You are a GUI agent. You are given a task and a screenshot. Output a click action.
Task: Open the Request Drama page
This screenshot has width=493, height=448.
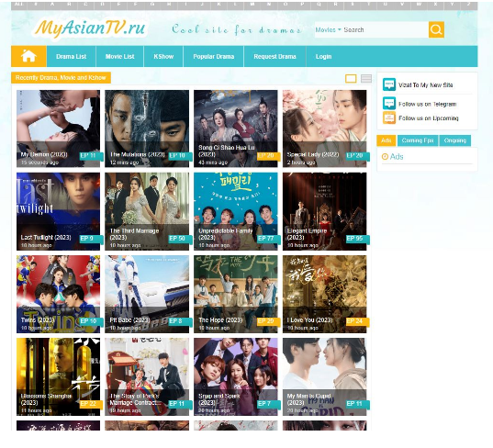click(275, 56)
